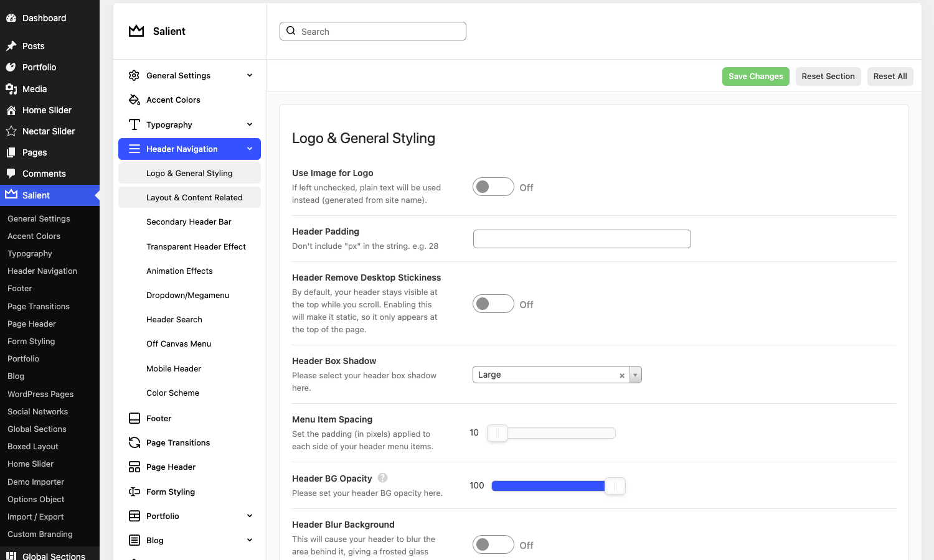The image size is (934, 560).
Task: Click the General Settings gear icon
Action: click(134, 75)
